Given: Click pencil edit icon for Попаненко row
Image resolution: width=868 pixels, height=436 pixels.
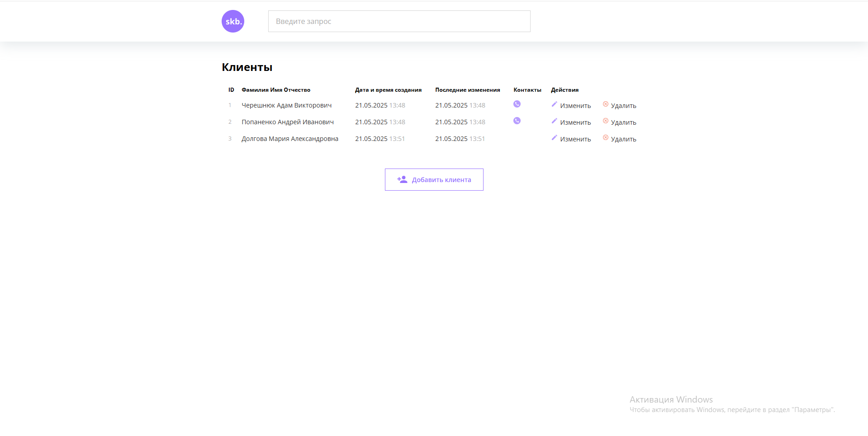Looking at the screenshot, I should pos(554,121).
